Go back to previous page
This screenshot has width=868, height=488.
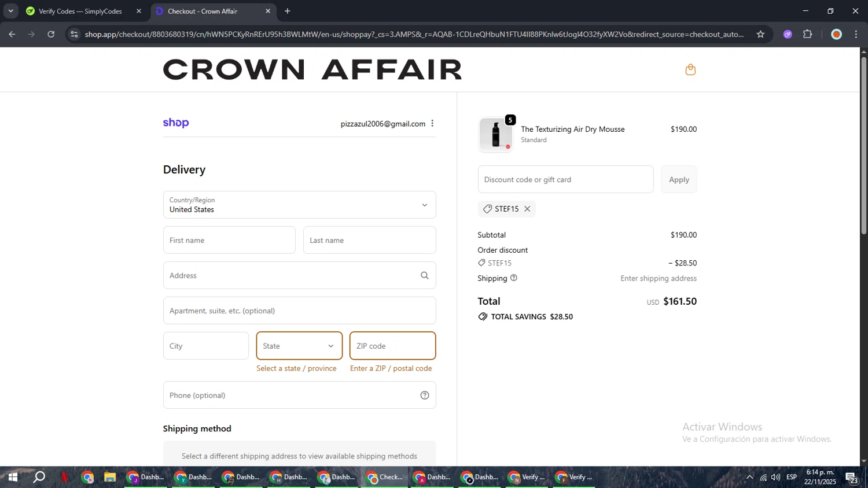[x=12, y=34]
